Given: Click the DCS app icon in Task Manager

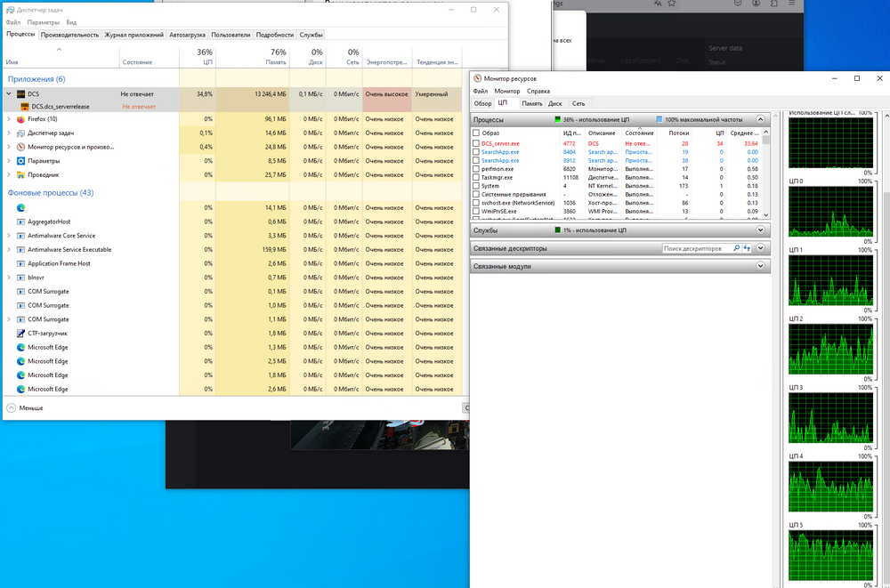Looking at the screenshot, I should (x=20, y=94).
